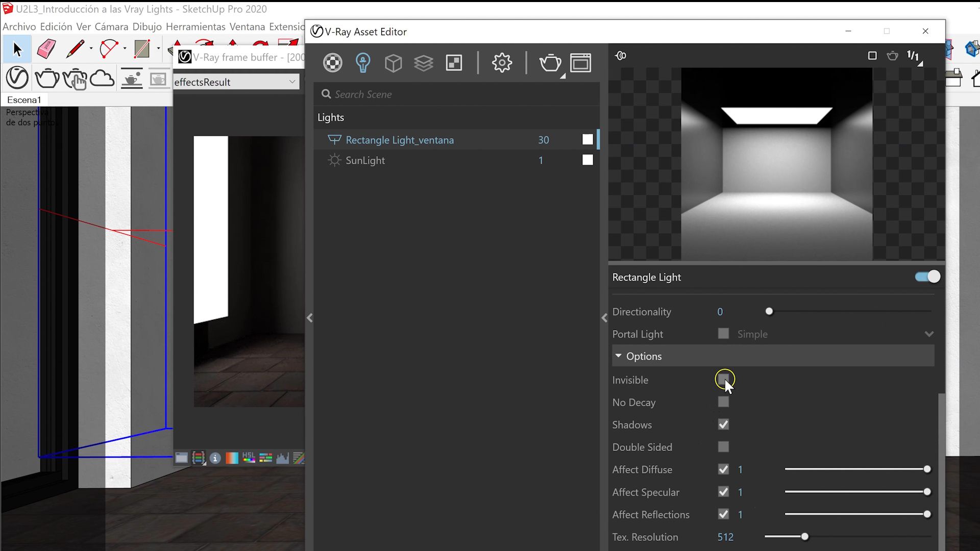Select the Eraser tool in SketchUp
The height and width of the screenshot is (551, 980).
pos(46,48)
